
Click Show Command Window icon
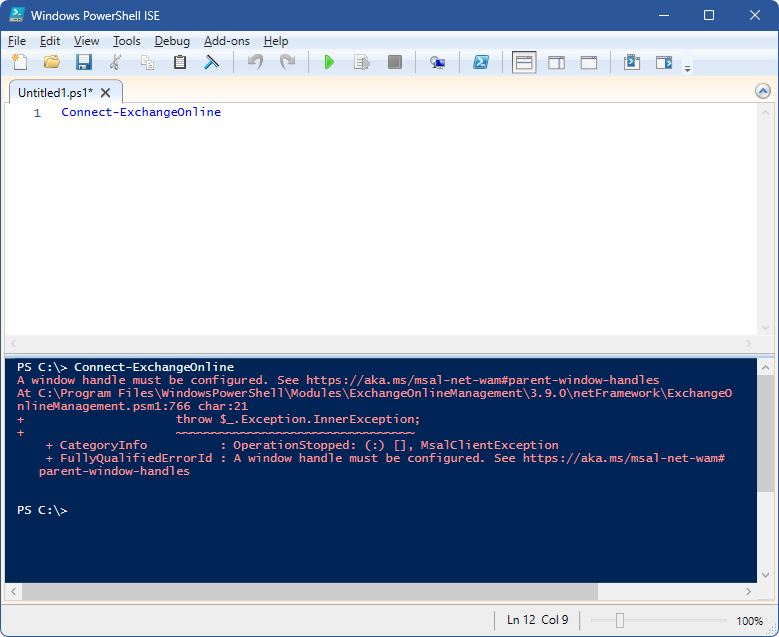[632, 62]
